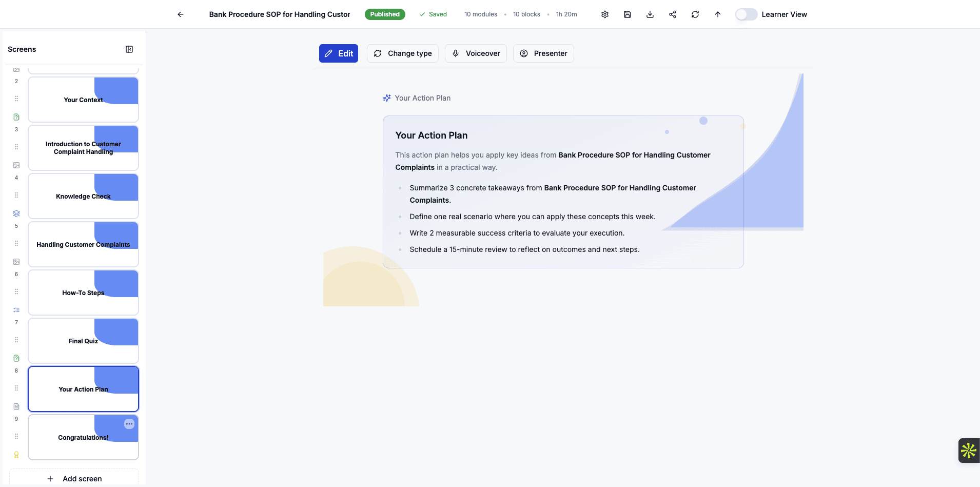The image size is (980, 487).
Task: Click bullet 'Define one real scenario'
Action: coord(532,217)
